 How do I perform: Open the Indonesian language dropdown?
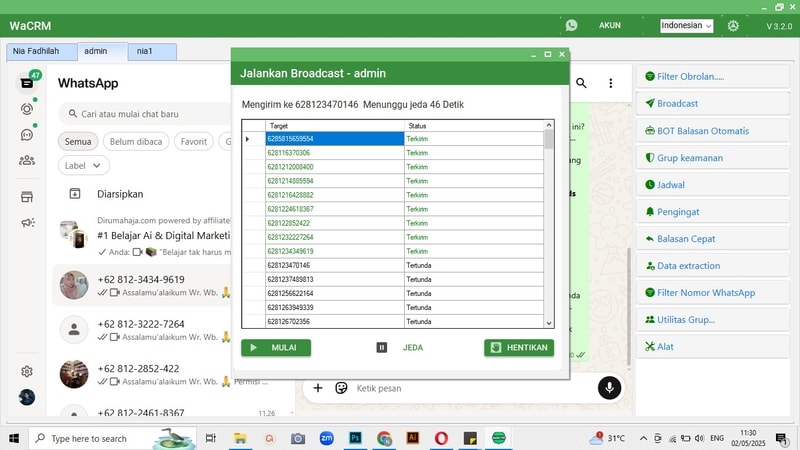(686, 26)
